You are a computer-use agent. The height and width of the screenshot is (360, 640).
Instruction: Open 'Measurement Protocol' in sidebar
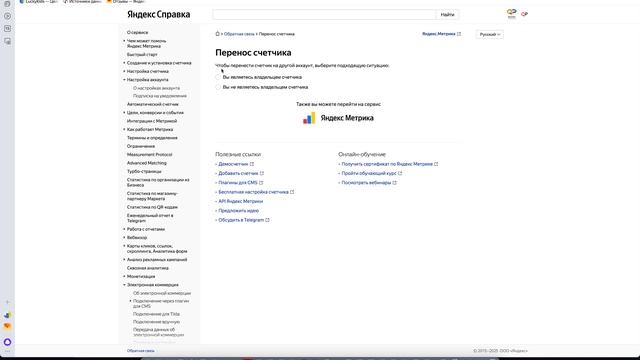[x=149, y=155]
